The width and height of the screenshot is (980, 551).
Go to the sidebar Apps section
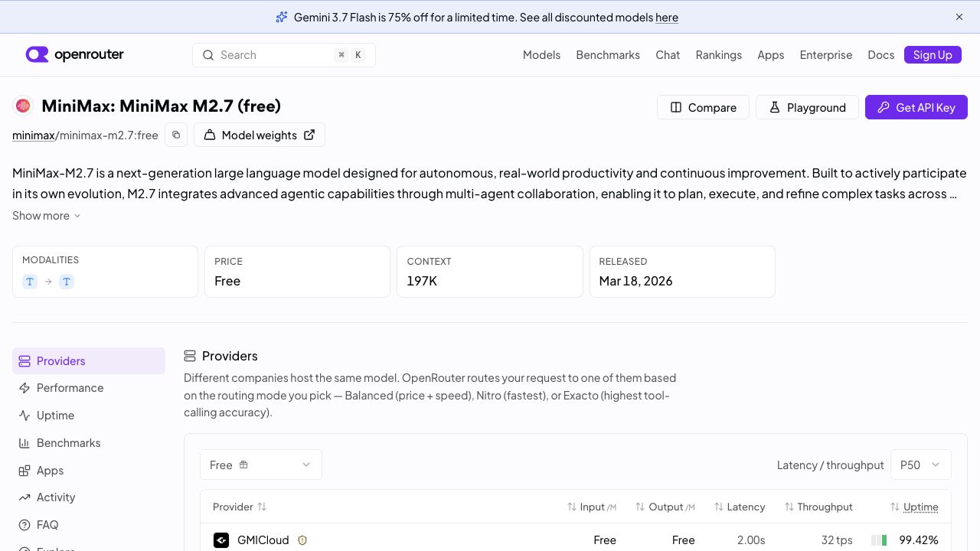(x=89, y=471)
